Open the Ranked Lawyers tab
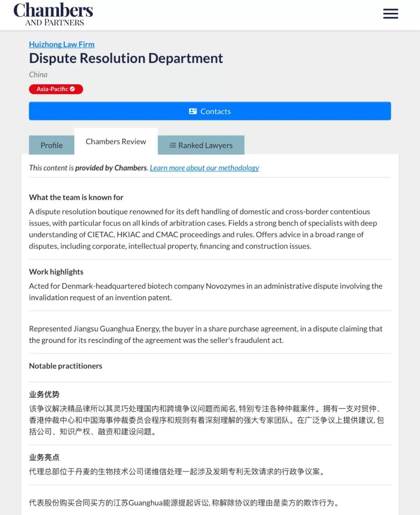The width and height of the screenshot is (420, 515). [x=201, y=145]
